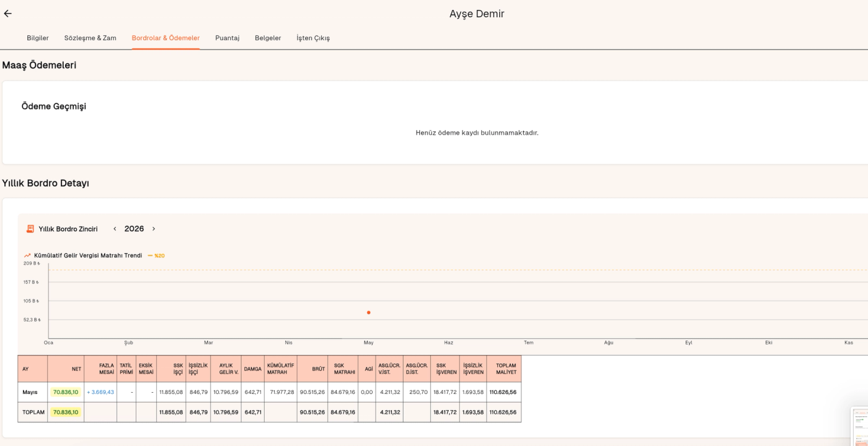Click total cost 110.626,56 in TOPLAM row
This screenshot has height=446, width=868.
coord(503,412)
